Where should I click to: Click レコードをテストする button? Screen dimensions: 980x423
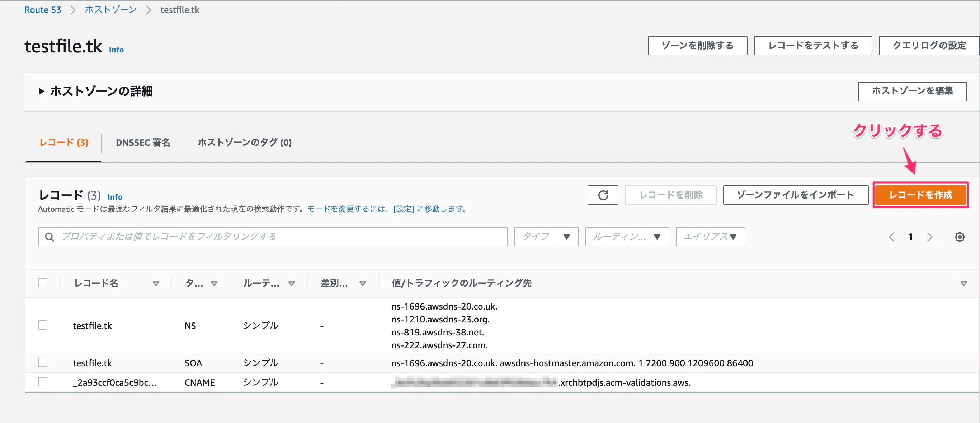coord(813,46)
